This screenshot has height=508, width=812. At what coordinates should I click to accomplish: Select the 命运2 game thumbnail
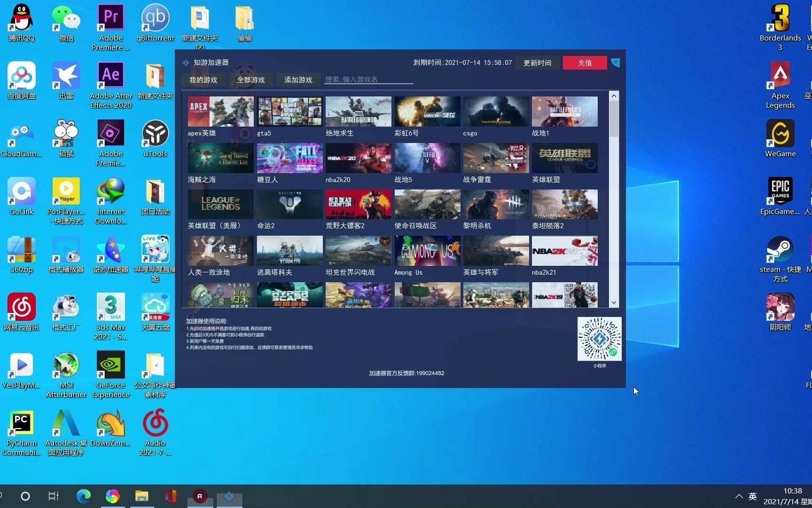click(x=289, y=204)
